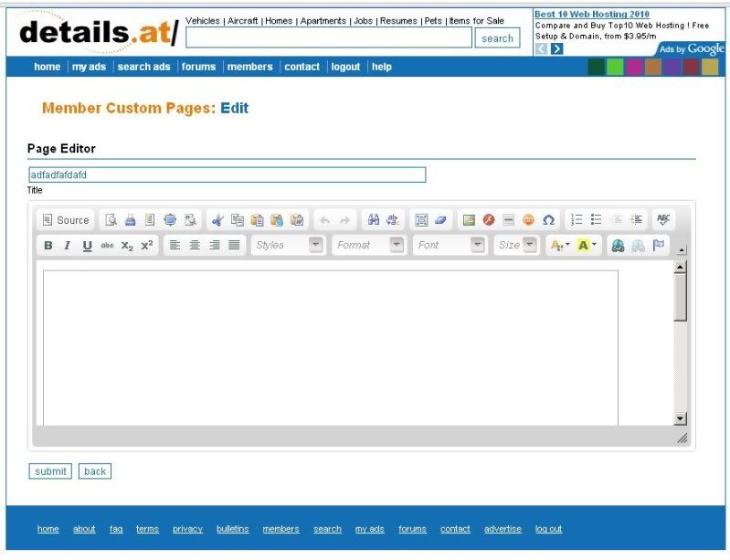Insert a smiley emoticon
The image size is (730, 560).
(x=528, y=220)
